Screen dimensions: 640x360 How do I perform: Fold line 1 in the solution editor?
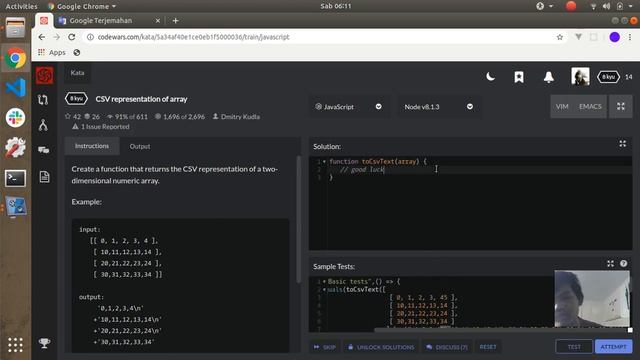pyautogui.click(x=324, y=162)
